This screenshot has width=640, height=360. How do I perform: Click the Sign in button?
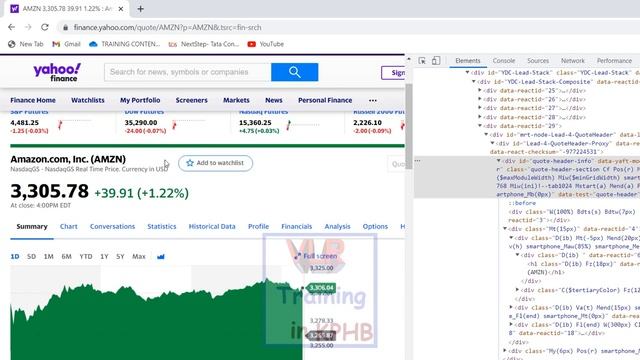393,73
